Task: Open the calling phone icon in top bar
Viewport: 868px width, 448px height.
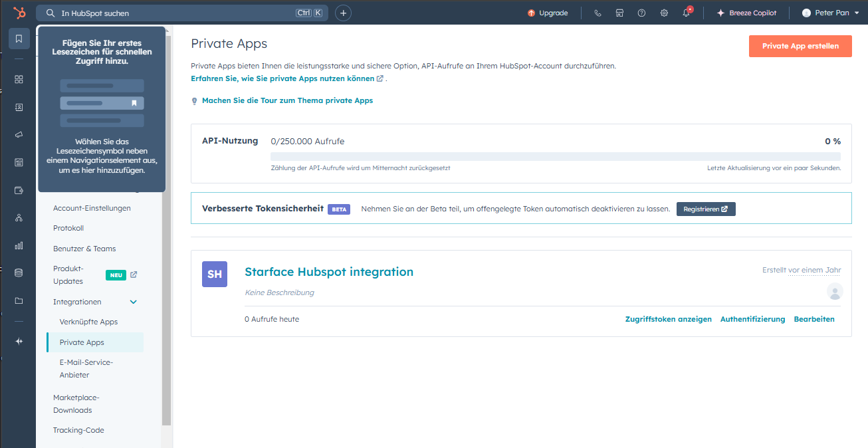Action: 597,13
